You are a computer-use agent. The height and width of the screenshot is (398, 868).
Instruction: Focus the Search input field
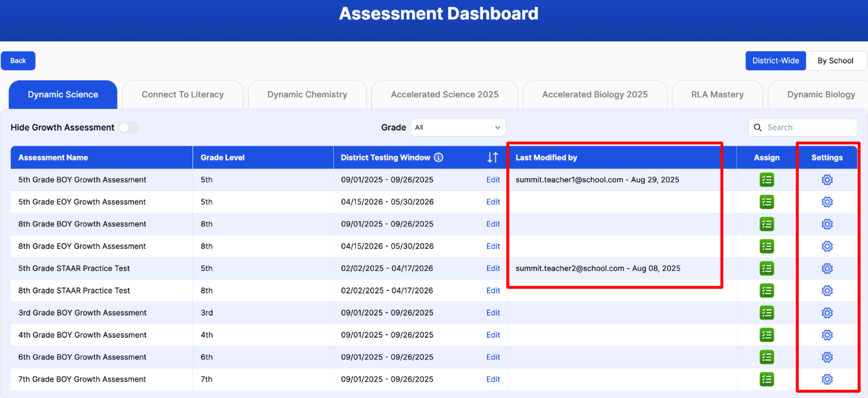(x=803, y=128)
